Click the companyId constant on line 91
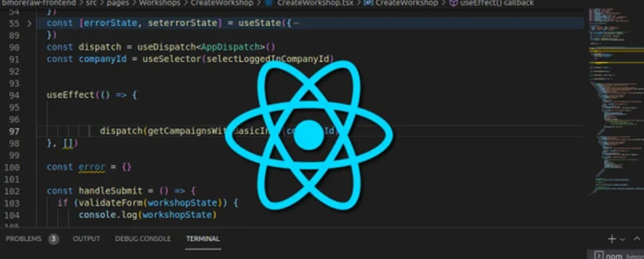The width and height of the screenshot is (644, 259). (103, 59)
